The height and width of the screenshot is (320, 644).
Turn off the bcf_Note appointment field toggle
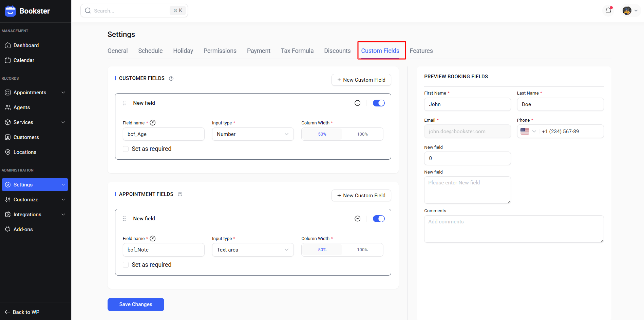pos(378,219)
